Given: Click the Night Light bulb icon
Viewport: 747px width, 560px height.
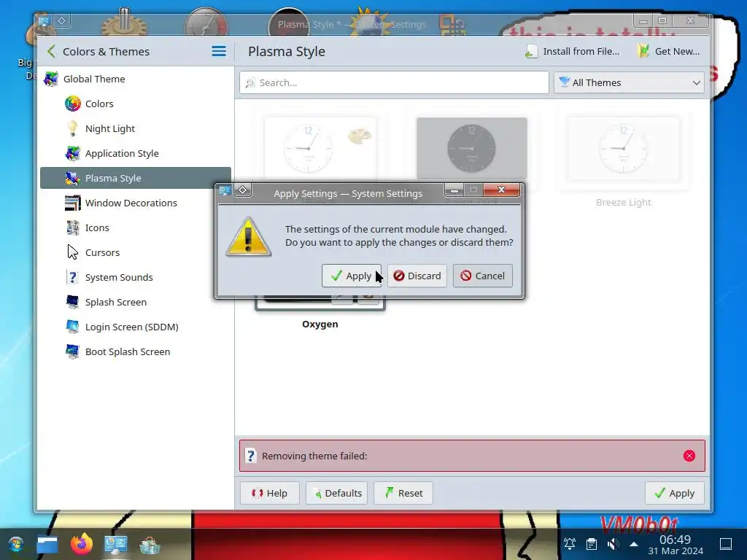Looking at the screenshot, I should coord(72,128).
